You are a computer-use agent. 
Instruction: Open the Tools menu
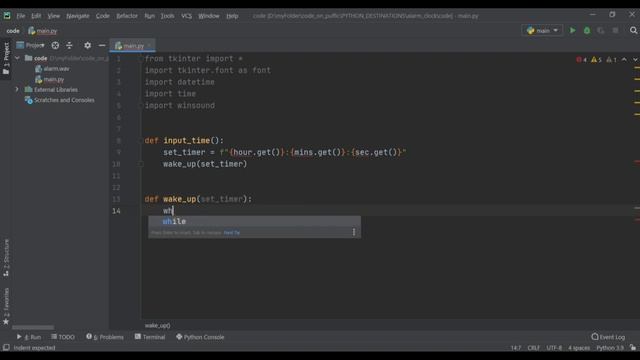[167, 16]
